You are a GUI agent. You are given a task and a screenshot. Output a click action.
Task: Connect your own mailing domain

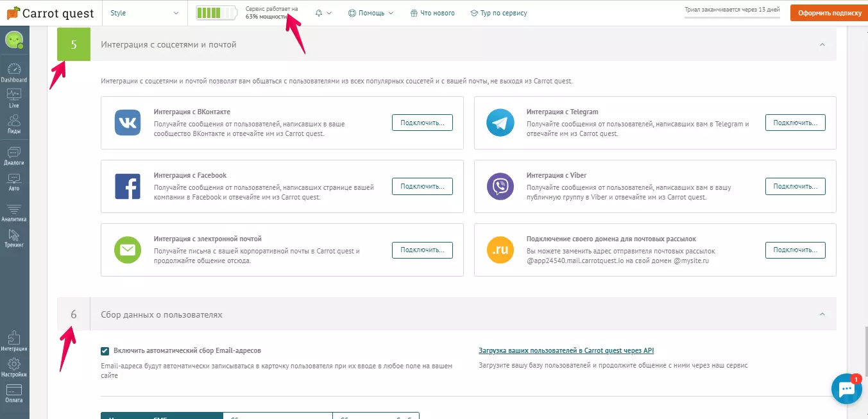pos(795,250)
